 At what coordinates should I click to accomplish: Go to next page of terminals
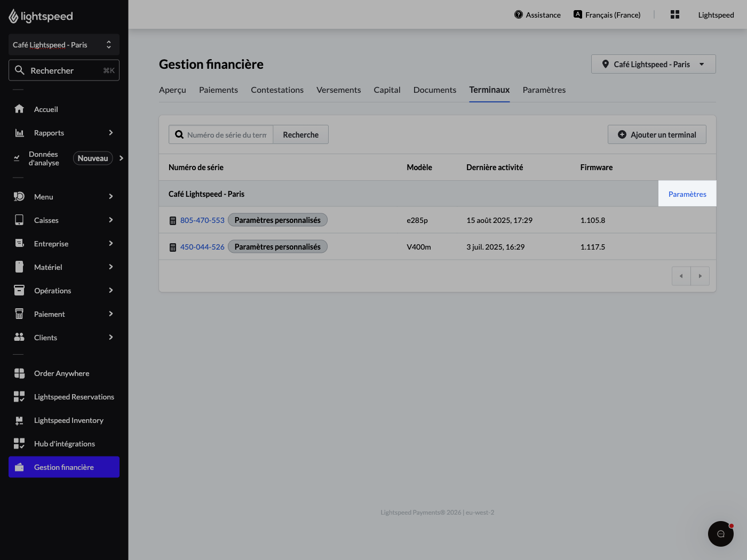(x=700, y=276)
